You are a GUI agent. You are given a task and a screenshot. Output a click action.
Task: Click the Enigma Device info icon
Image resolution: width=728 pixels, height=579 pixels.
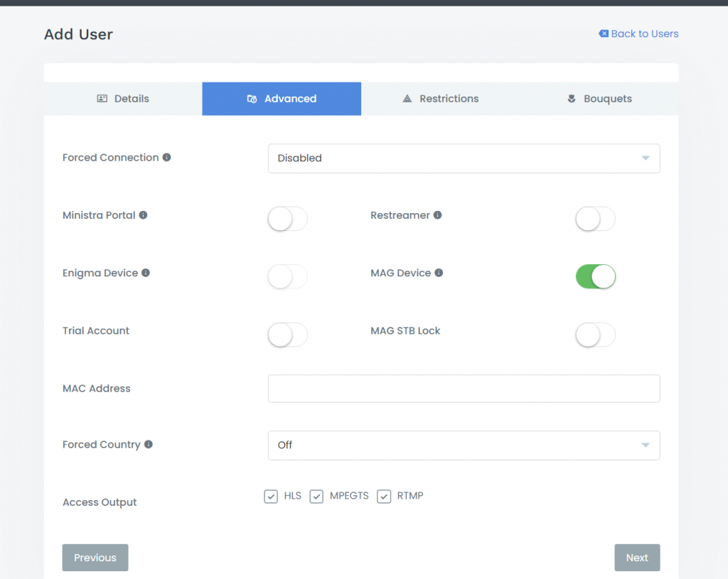(x=146, y=273)
